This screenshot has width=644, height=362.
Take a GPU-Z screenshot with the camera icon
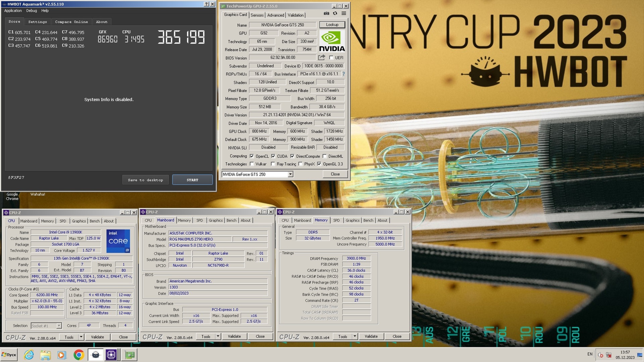click(x=326, y=14)
